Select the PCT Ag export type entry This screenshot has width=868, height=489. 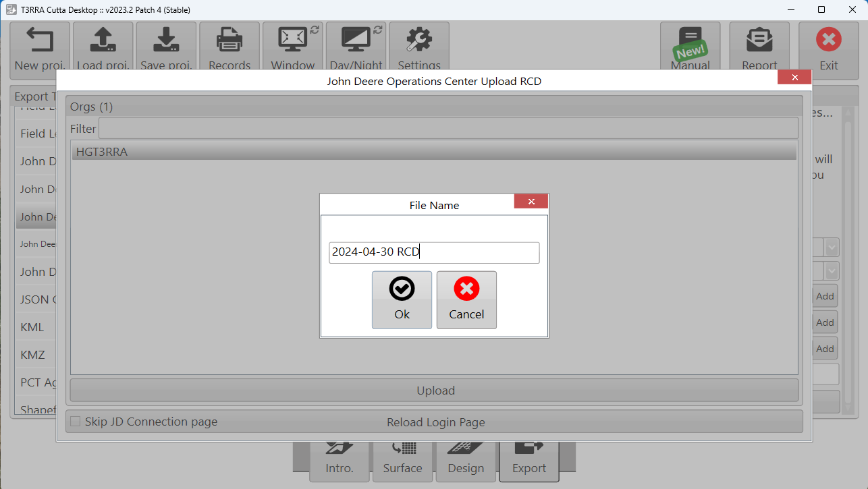point(36,382)
